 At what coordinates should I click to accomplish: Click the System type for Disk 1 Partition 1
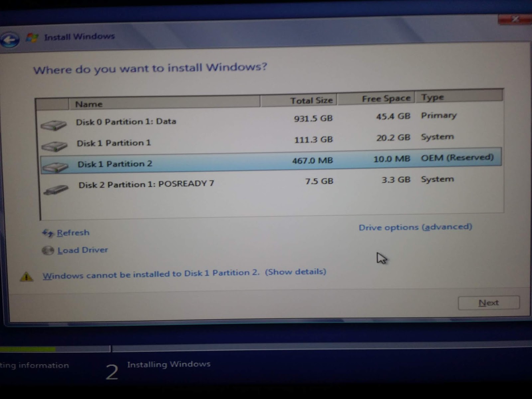point(437,137)
